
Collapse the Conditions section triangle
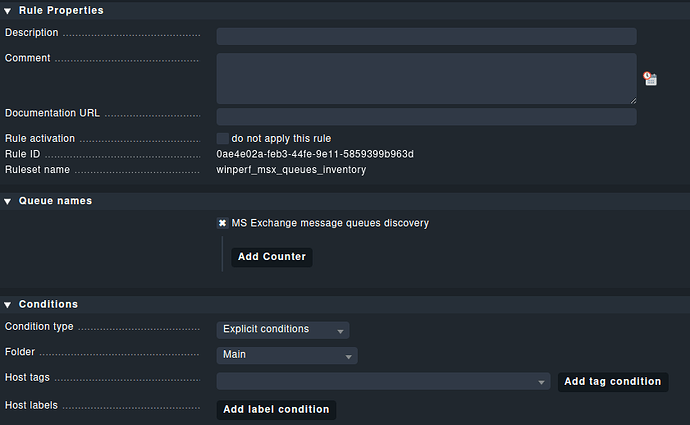8,304
